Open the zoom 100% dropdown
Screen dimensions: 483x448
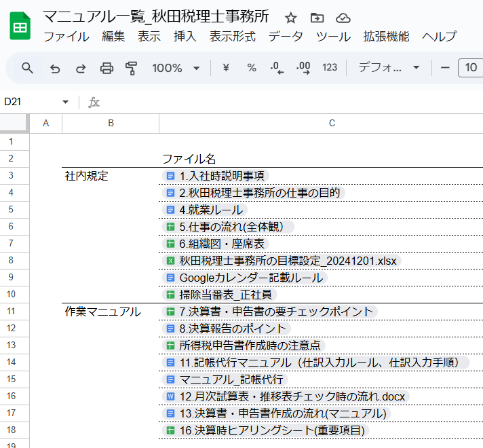(176, 68)
